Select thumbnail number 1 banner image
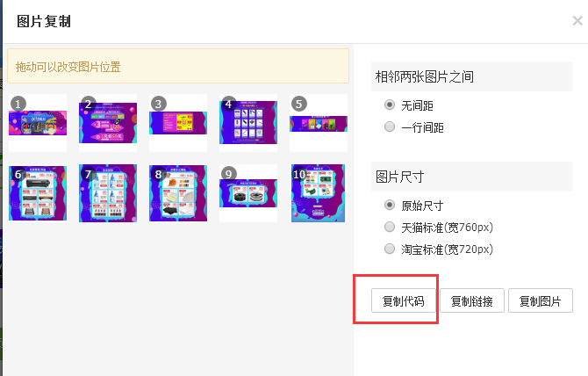 click(38, 123)
